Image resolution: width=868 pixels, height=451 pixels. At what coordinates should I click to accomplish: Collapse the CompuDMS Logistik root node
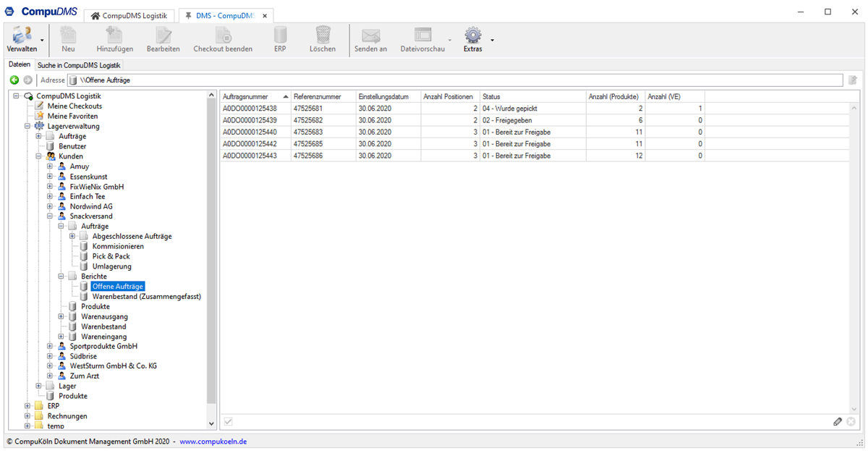point(16,96)
